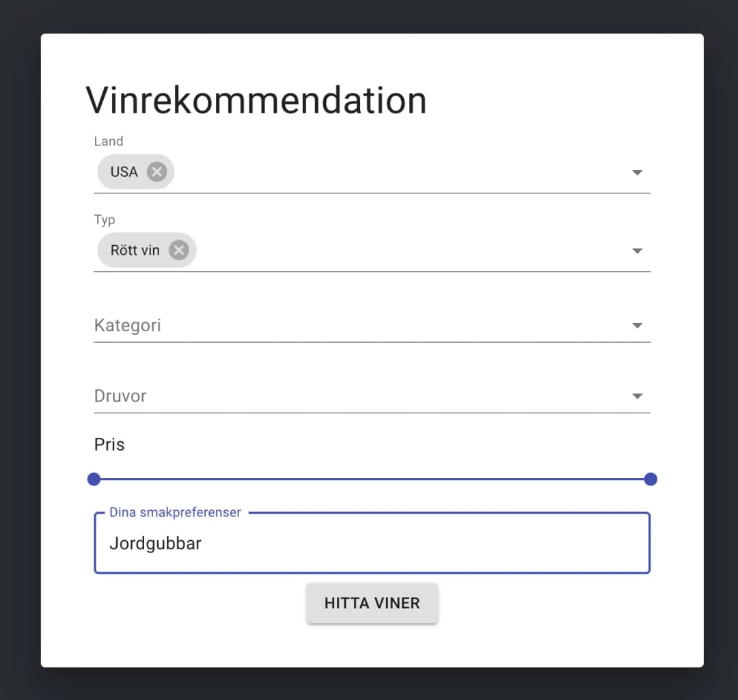Screen dimensions: 738x700
Task: Select the USA chip label
Action: pyautogui.click(x=124, y=172)
